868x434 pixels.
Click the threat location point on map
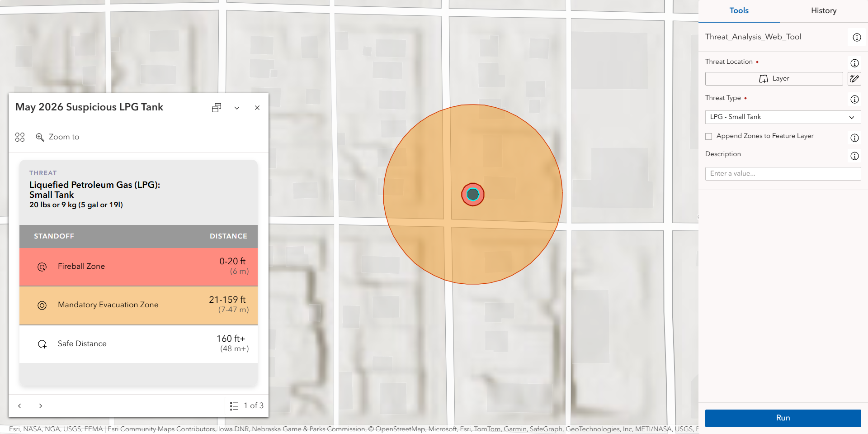point(473,195)
